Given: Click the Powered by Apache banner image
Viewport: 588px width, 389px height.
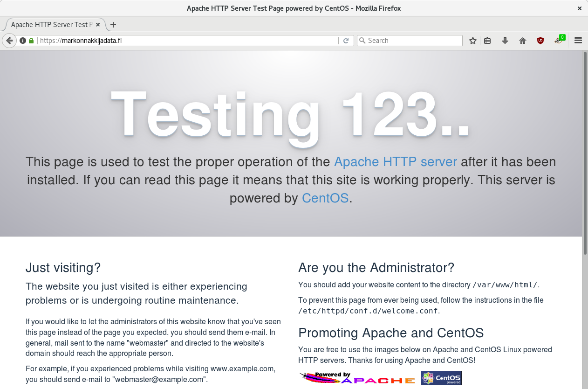Looking at the screenshot, I should pos(357,378).
